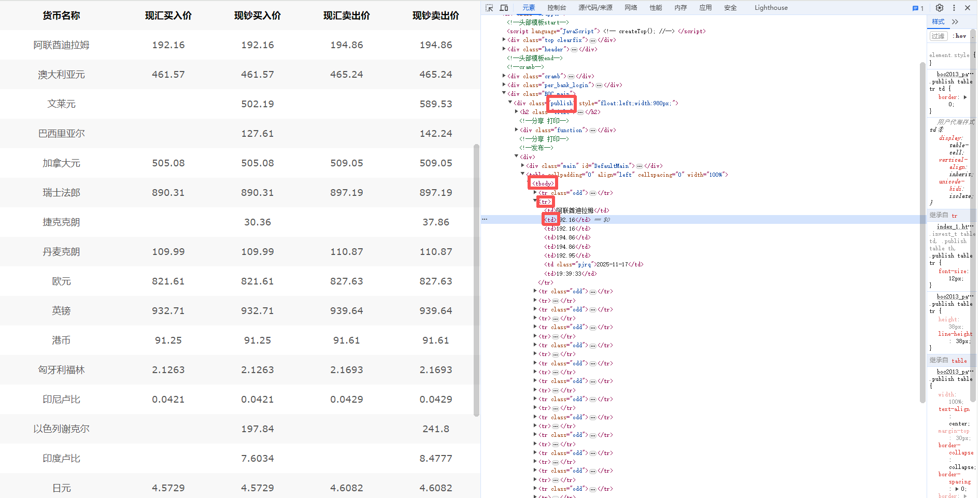Select the 澳大利亚元 currency cell
The width and height of the screenshot is (980, 498).
(62, 75)
